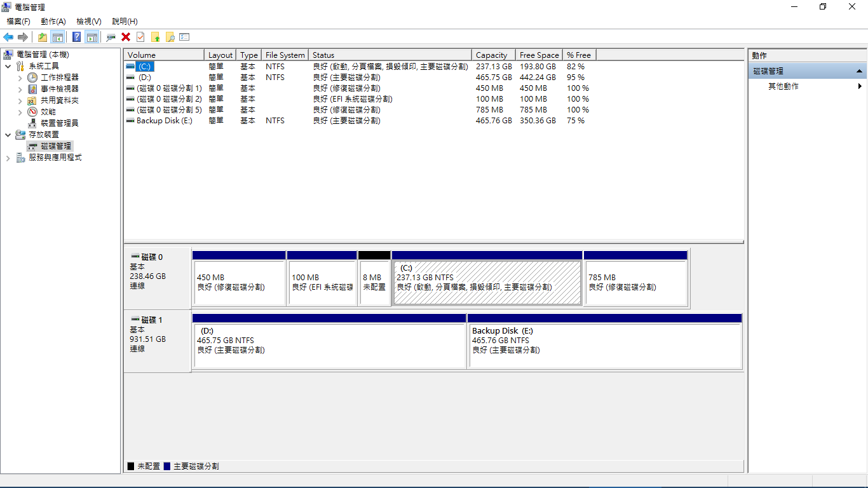The height and width of the screenshot is (488, 868).
Task: Select 裝置管理員 in the tree
Action: coord(60,123)
